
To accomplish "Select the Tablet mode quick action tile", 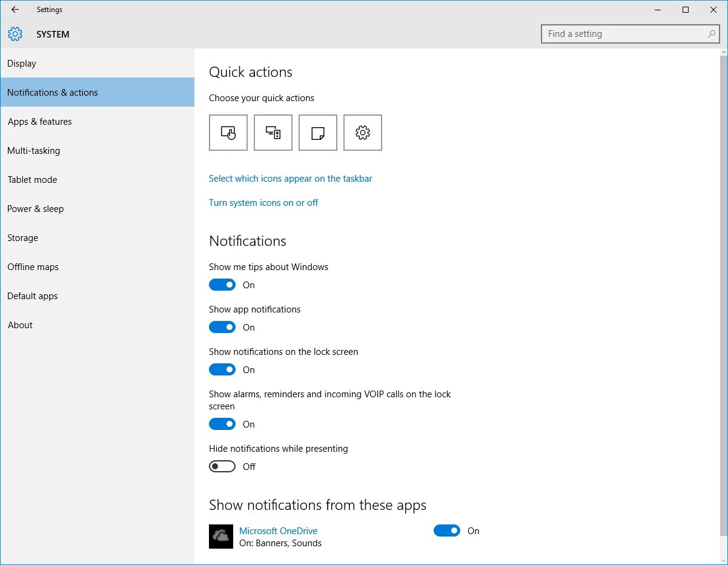I will point(228,133).
